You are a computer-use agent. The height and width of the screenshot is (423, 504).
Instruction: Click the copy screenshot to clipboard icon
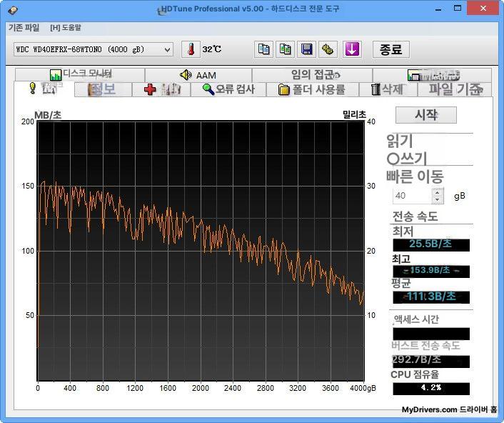pos(286,49)
